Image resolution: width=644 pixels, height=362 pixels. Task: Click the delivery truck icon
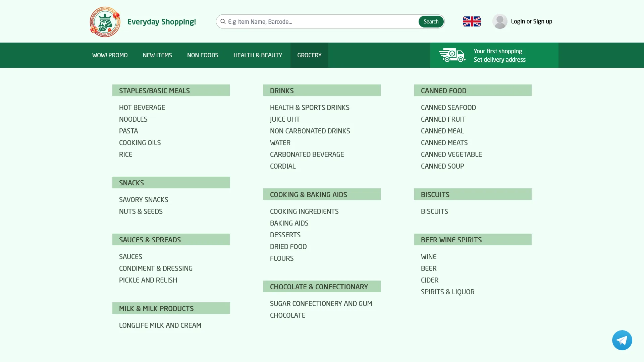[452, 55]
